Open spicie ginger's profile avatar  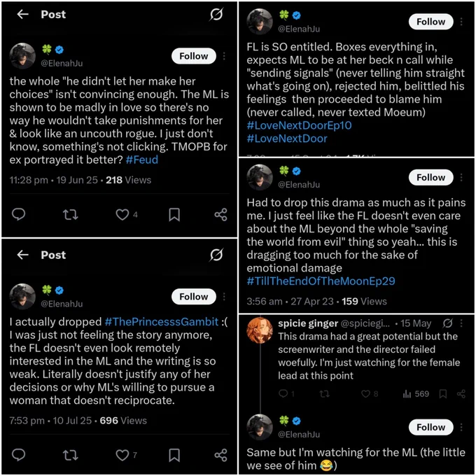point(260,330)
